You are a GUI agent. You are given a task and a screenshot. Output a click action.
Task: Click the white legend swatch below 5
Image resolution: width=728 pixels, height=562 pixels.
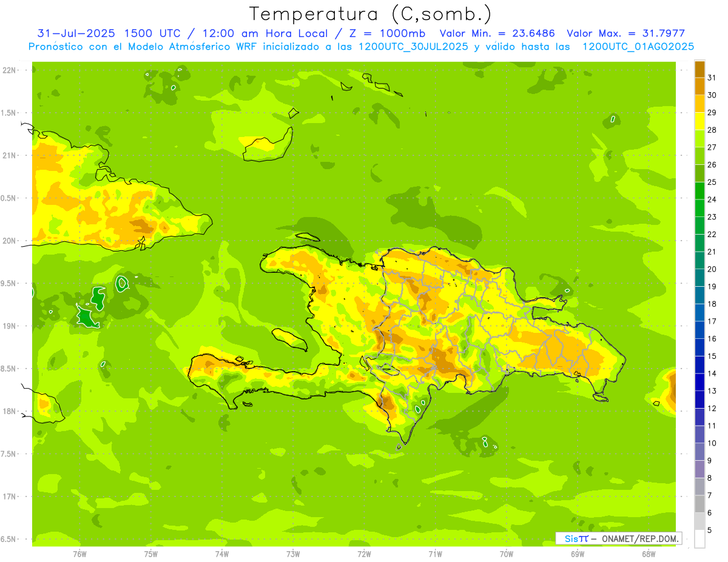699,539
